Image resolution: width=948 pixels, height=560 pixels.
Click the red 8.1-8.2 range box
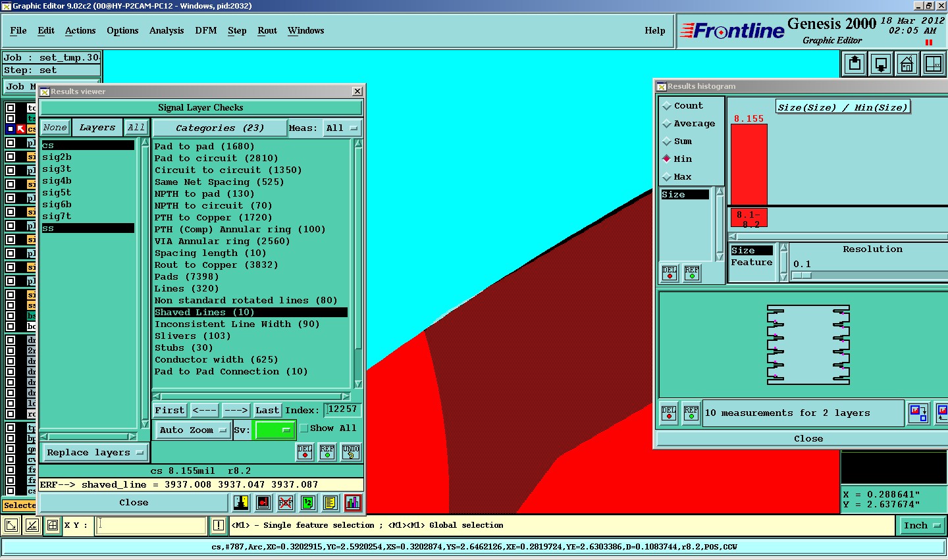(x=749, y=218)
